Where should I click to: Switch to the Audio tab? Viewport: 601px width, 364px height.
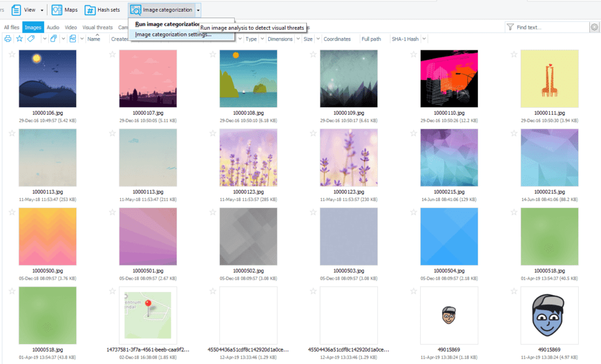[53, 27]
